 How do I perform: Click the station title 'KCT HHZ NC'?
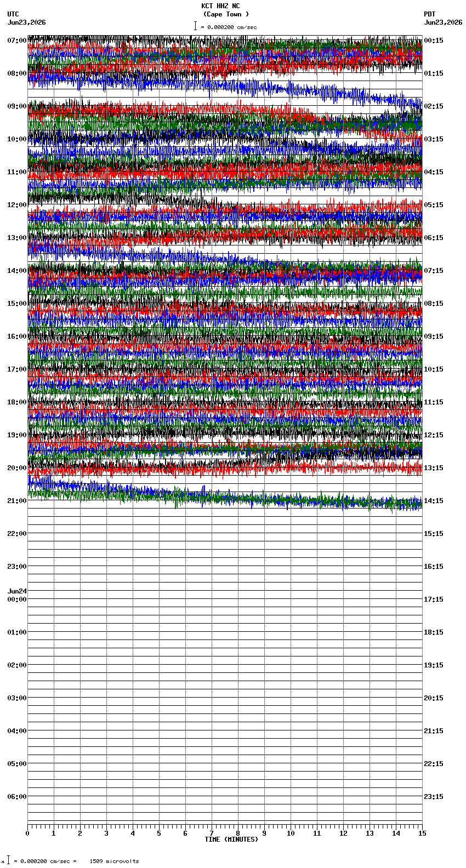click(x=220, y=6)
